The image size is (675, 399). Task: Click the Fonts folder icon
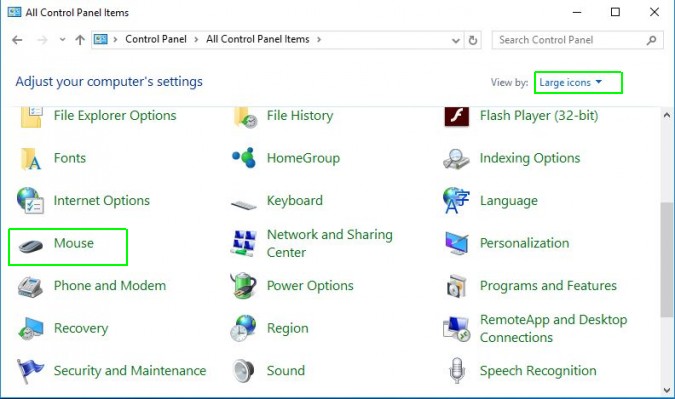point(31,159)
